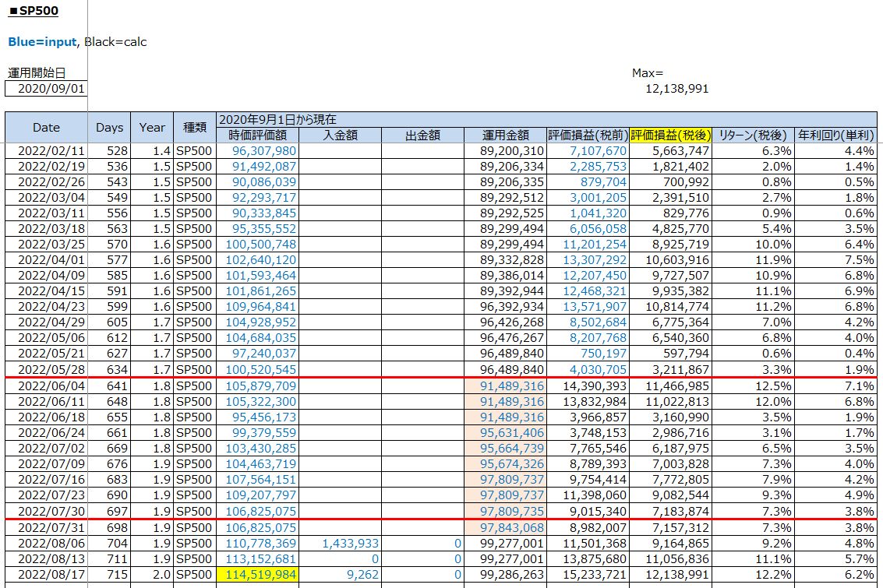883x588 pixels.
Task: Select the 運用金額 column header
Action: (505, 136)
